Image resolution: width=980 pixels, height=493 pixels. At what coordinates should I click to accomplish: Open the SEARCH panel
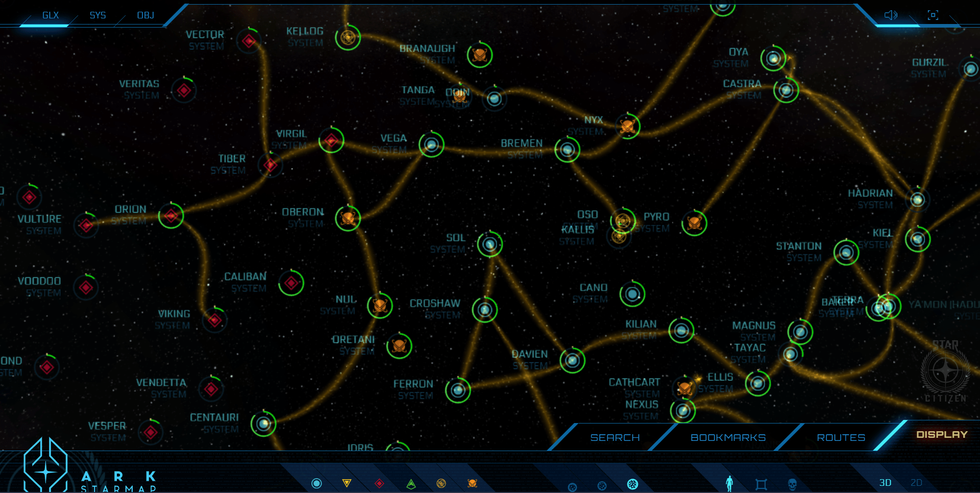(x=615, y=438)
